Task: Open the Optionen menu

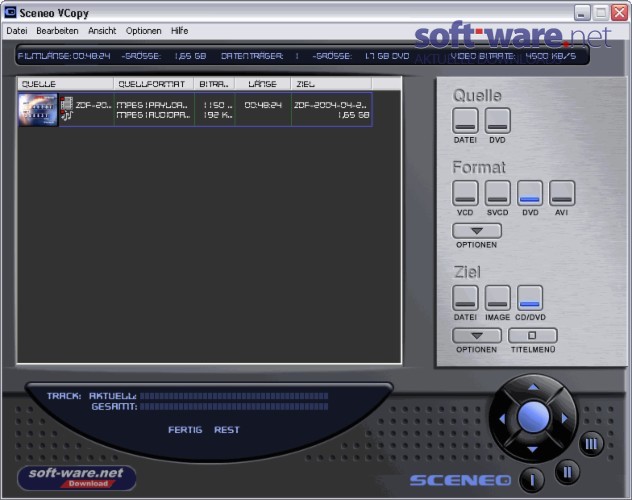Action: [143, 31]
